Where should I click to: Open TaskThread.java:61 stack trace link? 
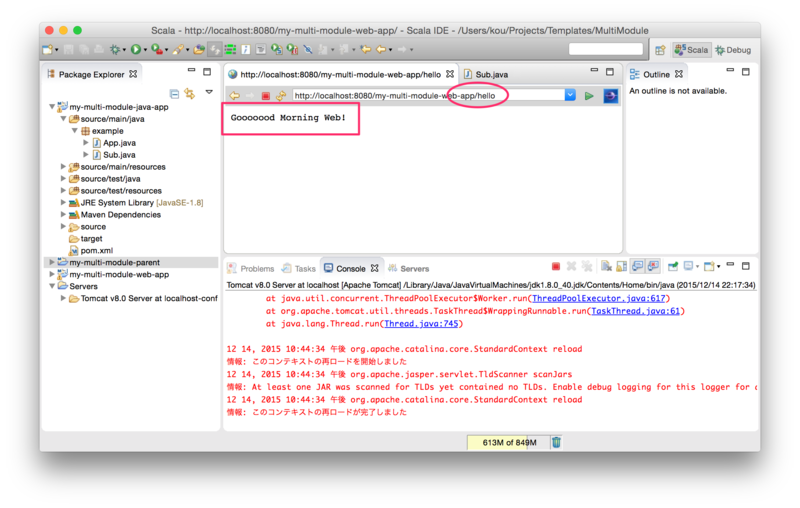(x=635, y=311)
